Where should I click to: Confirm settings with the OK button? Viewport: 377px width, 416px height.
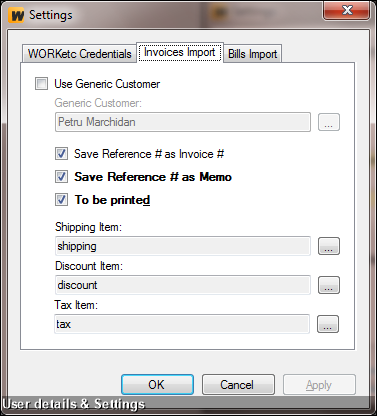tap(157, 385)
